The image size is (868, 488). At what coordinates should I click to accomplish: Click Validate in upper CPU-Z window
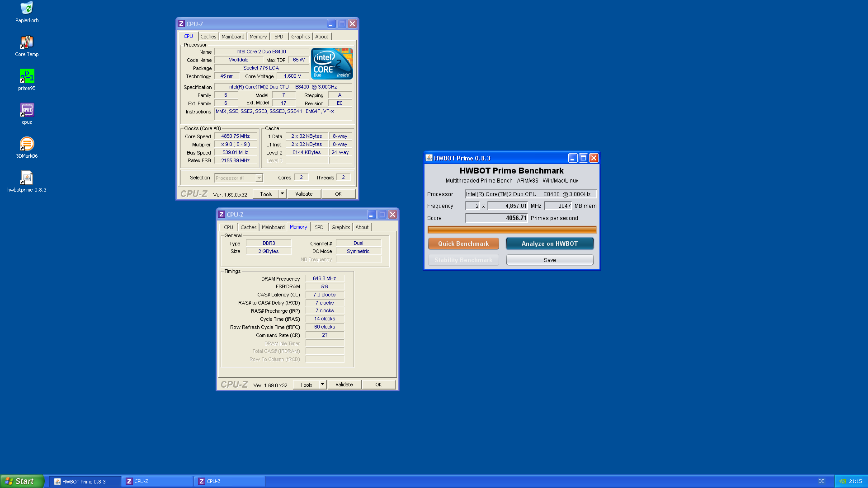pyautogui.click(x=304, y=194)
